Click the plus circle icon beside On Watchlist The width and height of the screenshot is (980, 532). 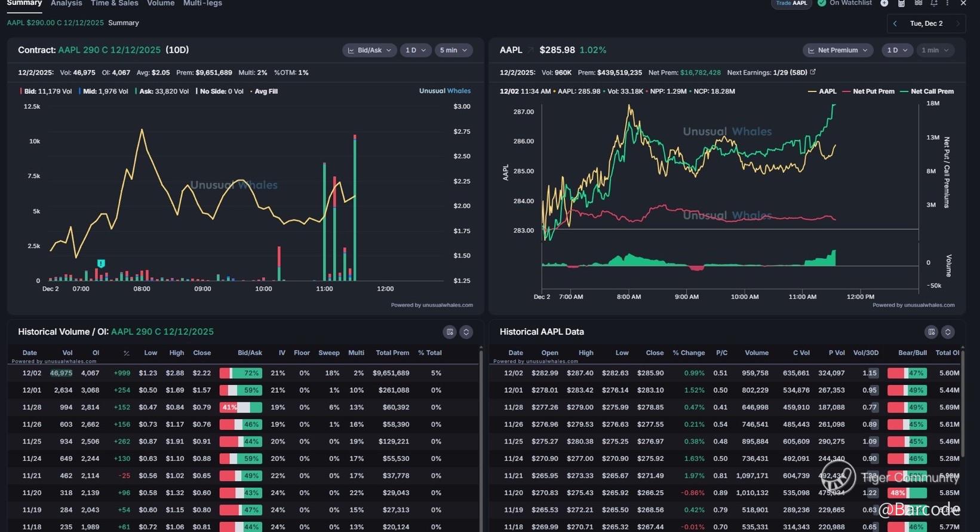click(884, 4)
